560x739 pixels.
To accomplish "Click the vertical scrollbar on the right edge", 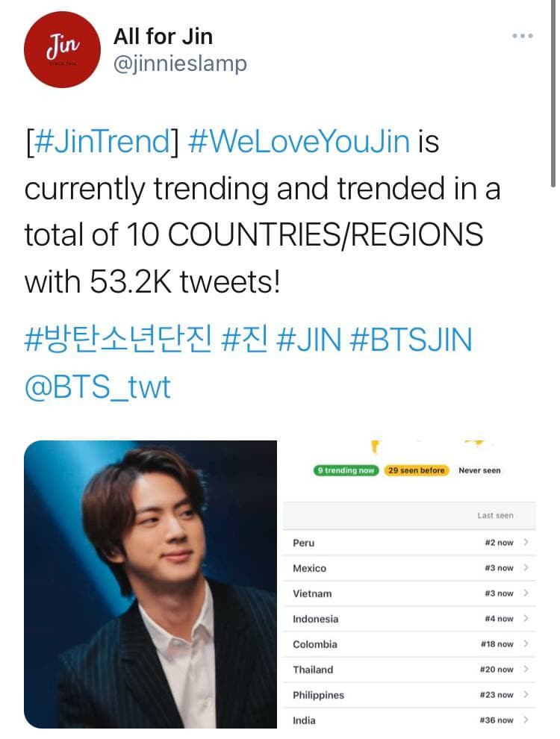I will coord(553,94).
